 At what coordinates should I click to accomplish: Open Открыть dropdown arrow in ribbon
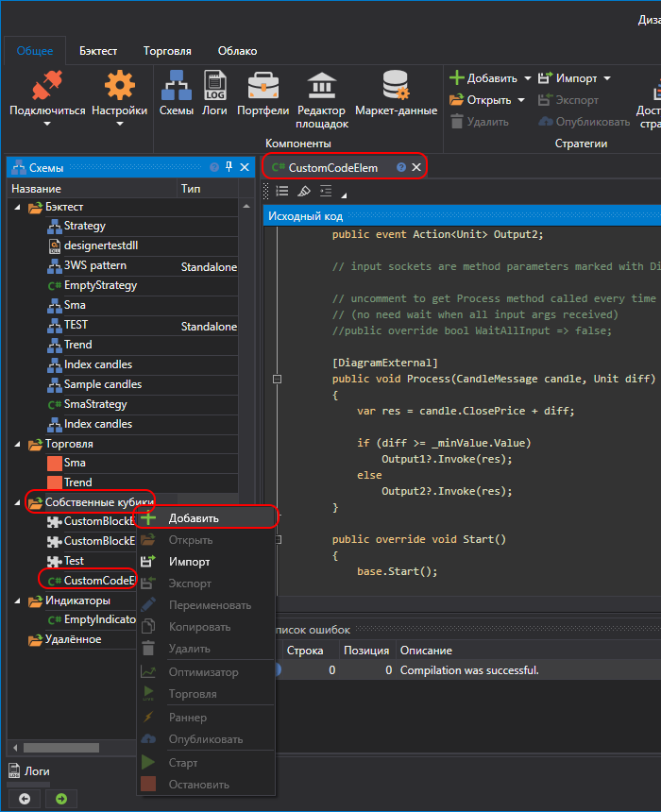521,100
